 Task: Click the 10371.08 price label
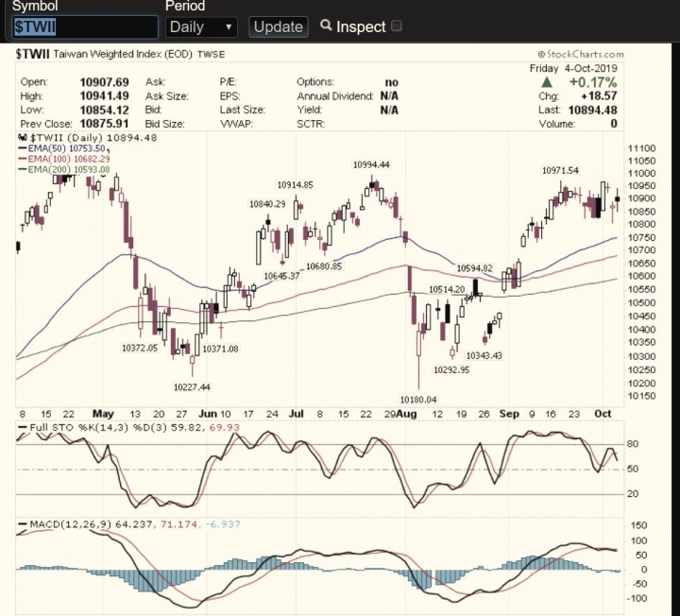click(220, 349)
